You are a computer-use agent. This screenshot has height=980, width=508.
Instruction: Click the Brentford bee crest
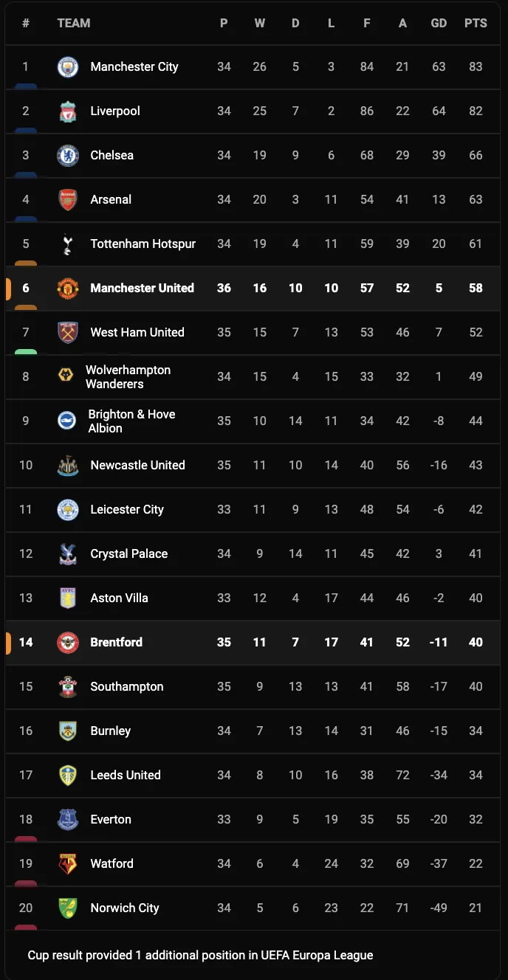point(68,643)
